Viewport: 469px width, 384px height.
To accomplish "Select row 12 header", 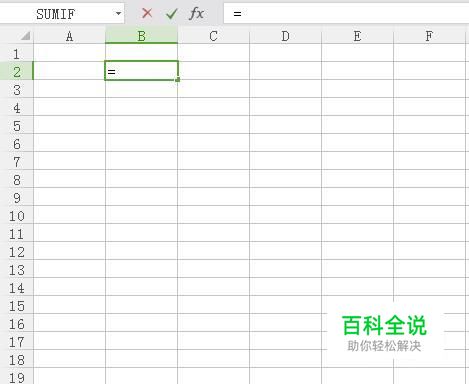I will pos(17,251).
